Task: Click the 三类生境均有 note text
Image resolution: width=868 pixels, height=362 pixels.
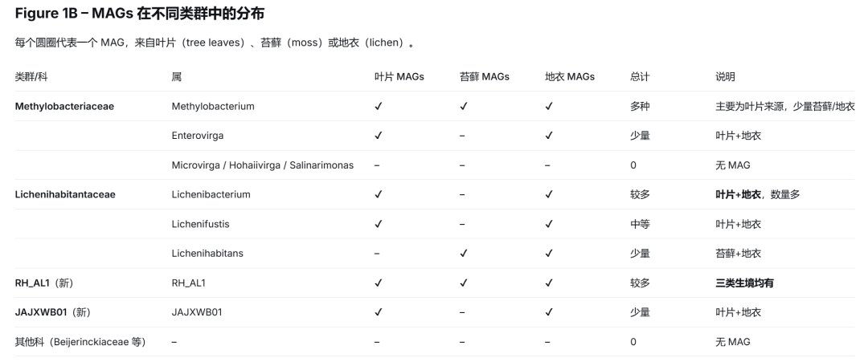Action: pyautogui.click(x=744, y=283)
